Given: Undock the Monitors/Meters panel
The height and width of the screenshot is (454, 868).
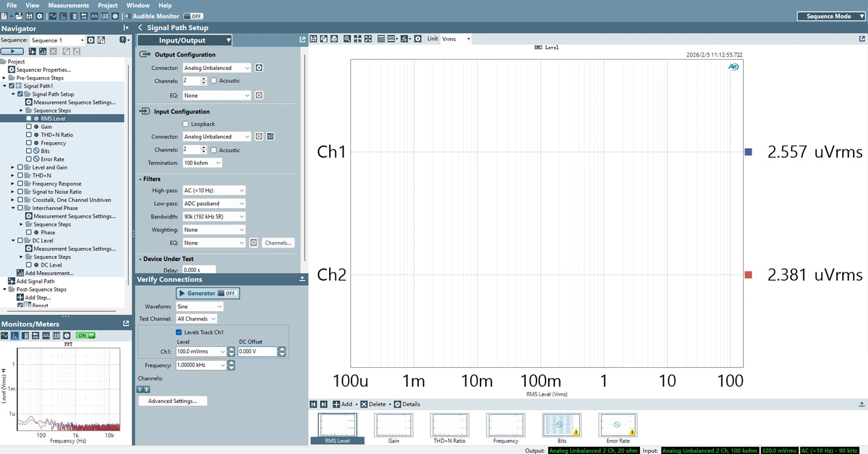Looking at the screenshot, I should (126, 323).
